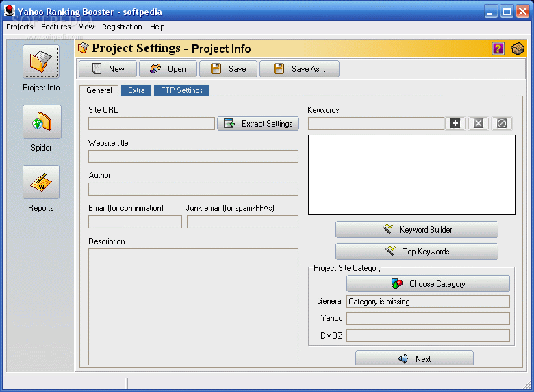Focus the Email for confirmation field
The height and width of the screenshot is (392, 534).
pyautogui.click(x=135, y=222)
